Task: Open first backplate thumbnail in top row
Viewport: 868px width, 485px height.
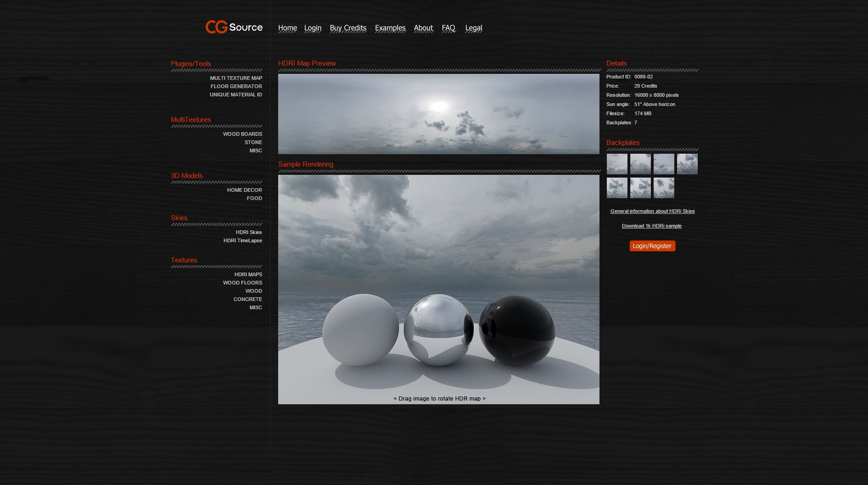Action: click(617, 164)
